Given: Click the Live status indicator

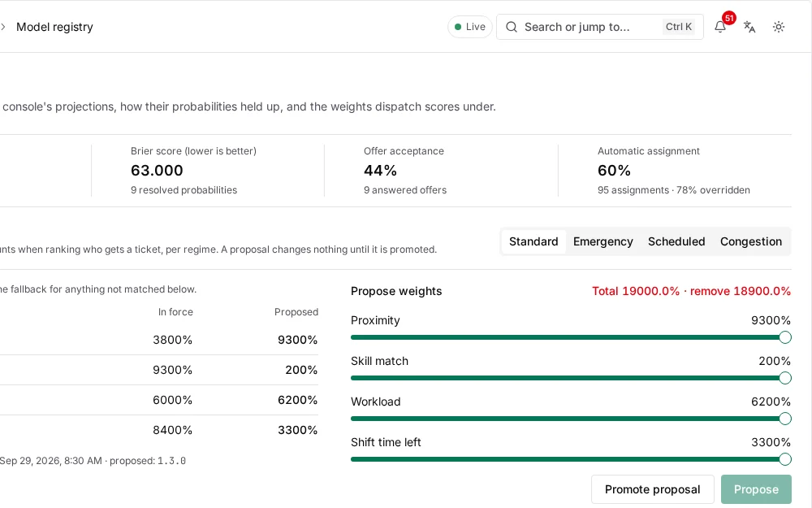Looking at the screenshot, I should (469, 27).
